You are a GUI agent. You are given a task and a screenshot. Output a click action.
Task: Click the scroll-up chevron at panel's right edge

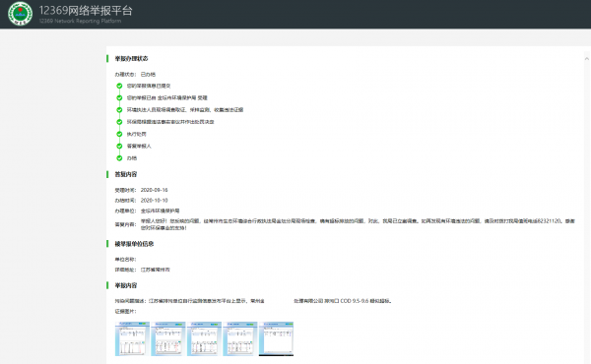click(586, 59)
